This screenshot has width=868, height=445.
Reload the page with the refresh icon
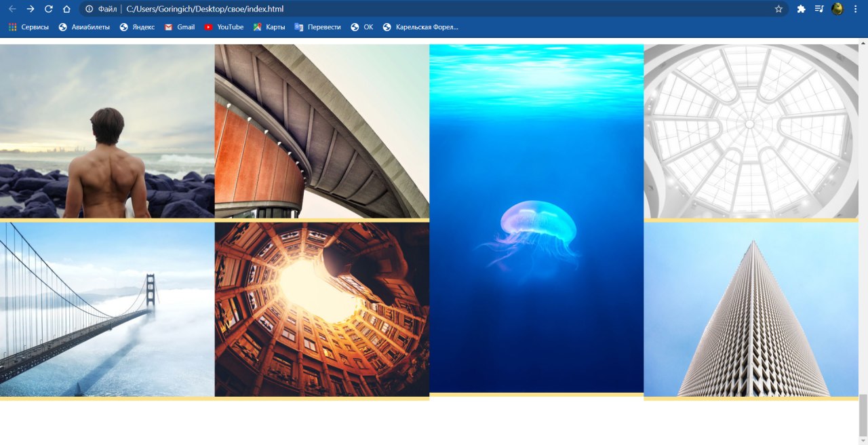coord(49,9)
